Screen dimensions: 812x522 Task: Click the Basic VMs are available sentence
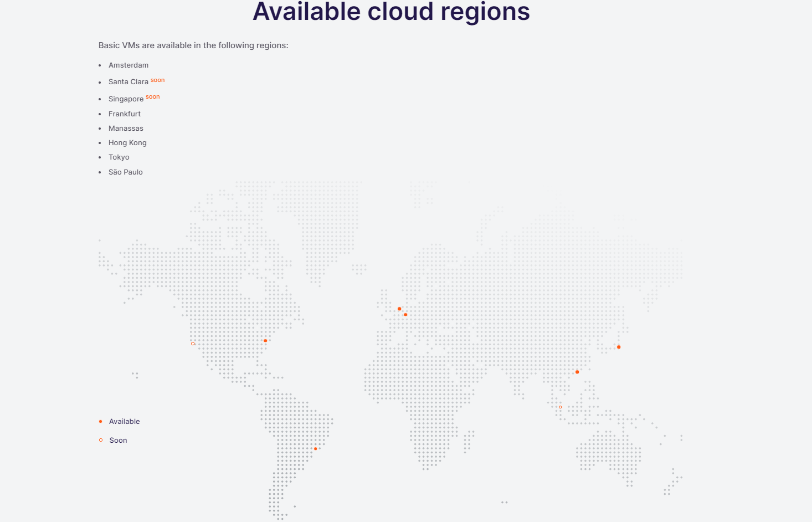pyautogui.click(x=193, y=45)
